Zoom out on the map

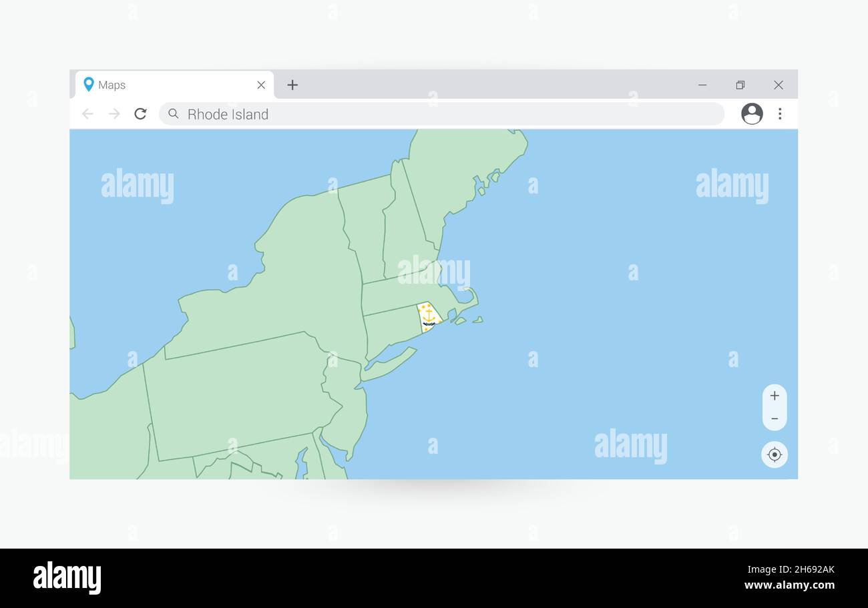[775, 419]
